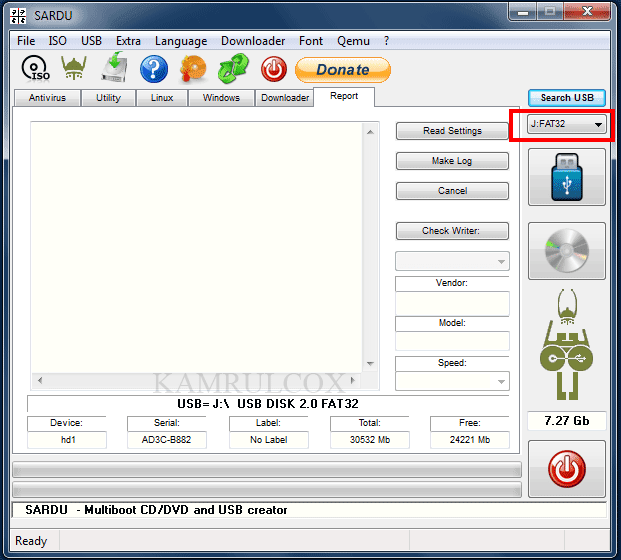621x560 pixels.
Task: Click the burning disc toolbar icon
Action: pos(193,69)
